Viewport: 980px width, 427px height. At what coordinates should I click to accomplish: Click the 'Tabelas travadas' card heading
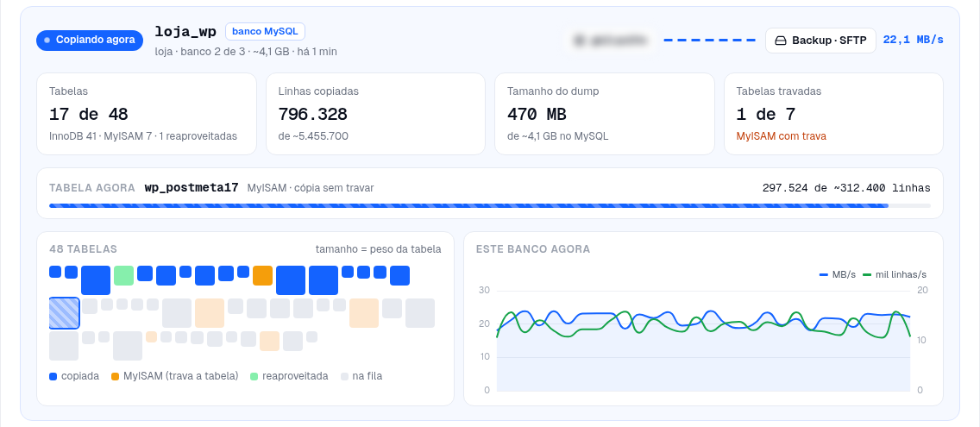click(x=779, y=91)
